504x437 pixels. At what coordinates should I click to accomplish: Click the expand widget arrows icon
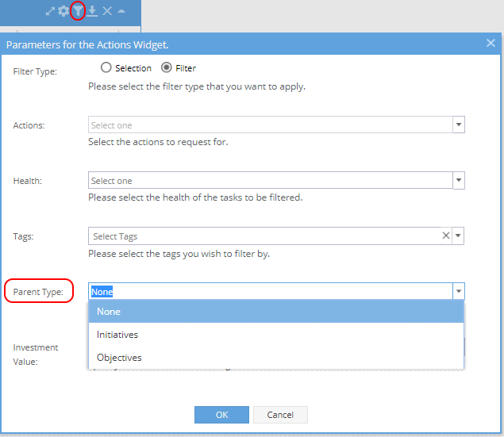50,11
